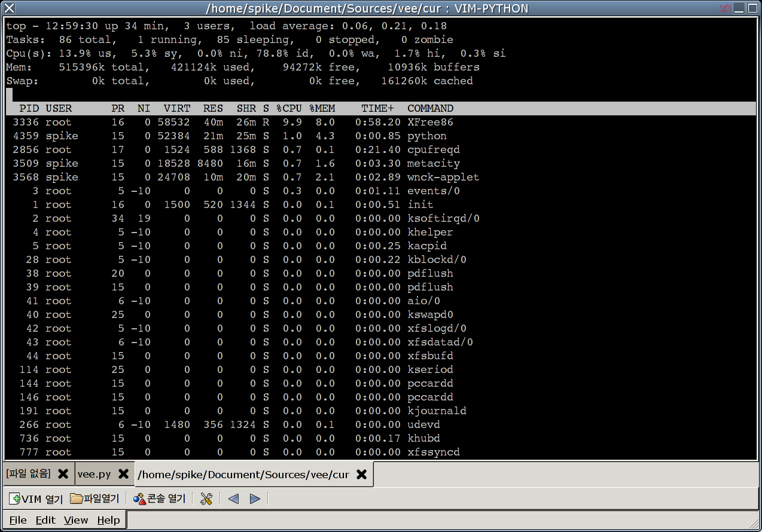
Task: Click the VIM 열기 toolbar button
Action: 36,499
